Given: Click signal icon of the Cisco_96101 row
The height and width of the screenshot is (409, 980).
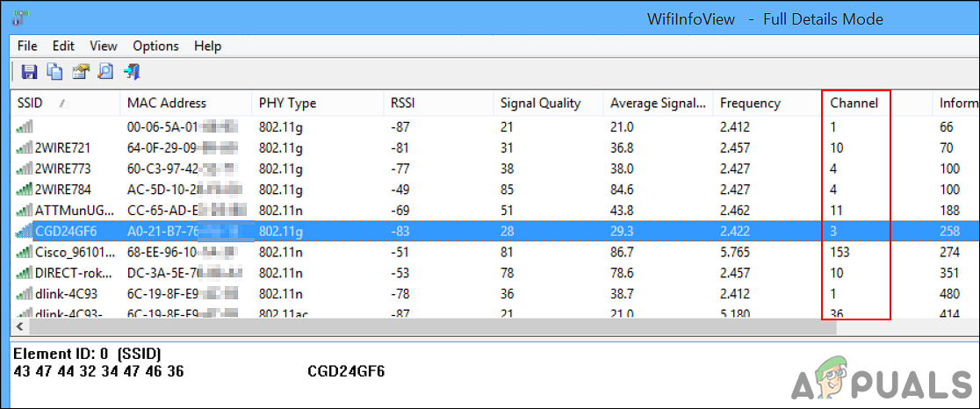Looking at the screenshot, I should pyautogui.click(x=25, y=252).
